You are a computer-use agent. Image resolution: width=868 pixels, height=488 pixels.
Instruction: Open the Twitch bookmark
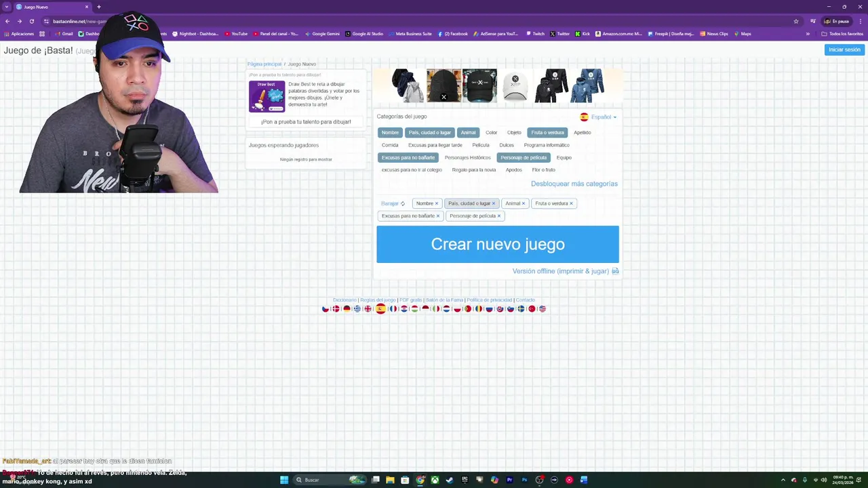535,34
